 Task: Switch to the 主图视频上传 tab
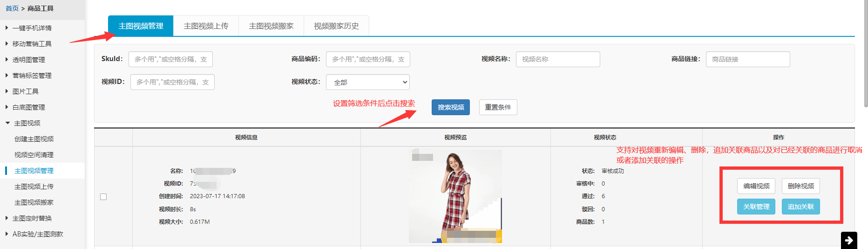tap(206, 26)
